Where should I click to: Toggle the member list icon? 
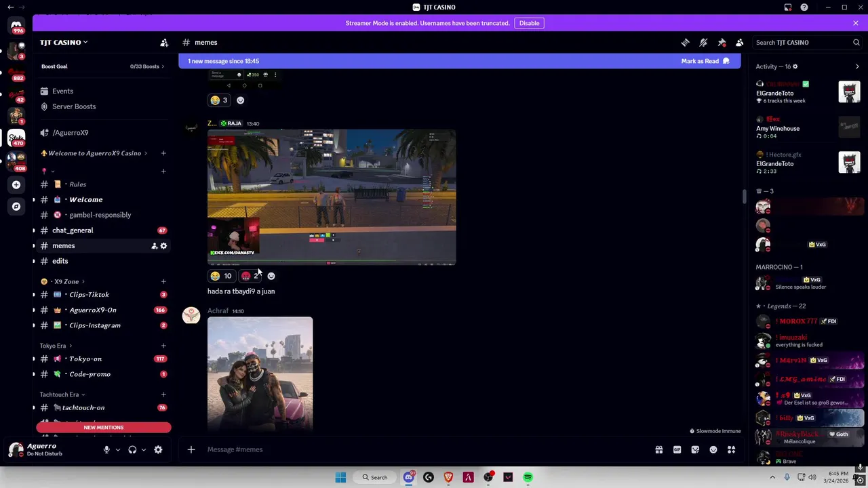tap(740, 42)
